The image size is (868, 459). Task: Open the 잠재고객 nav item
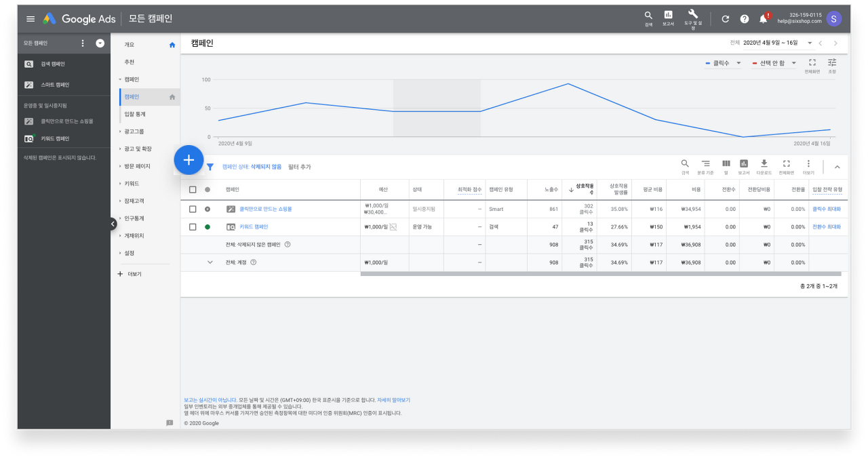click(134, 201)
